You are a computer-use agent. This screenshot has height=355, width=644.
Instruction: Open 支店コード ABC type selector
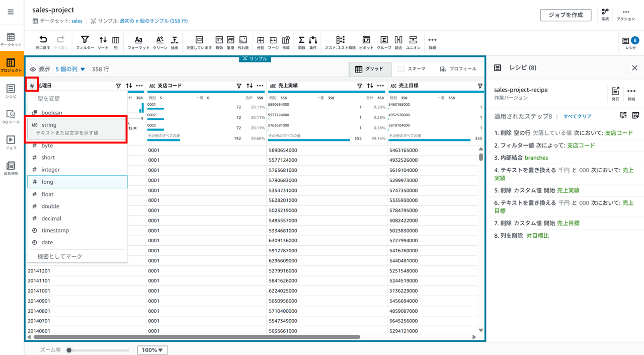pos(152,86)
